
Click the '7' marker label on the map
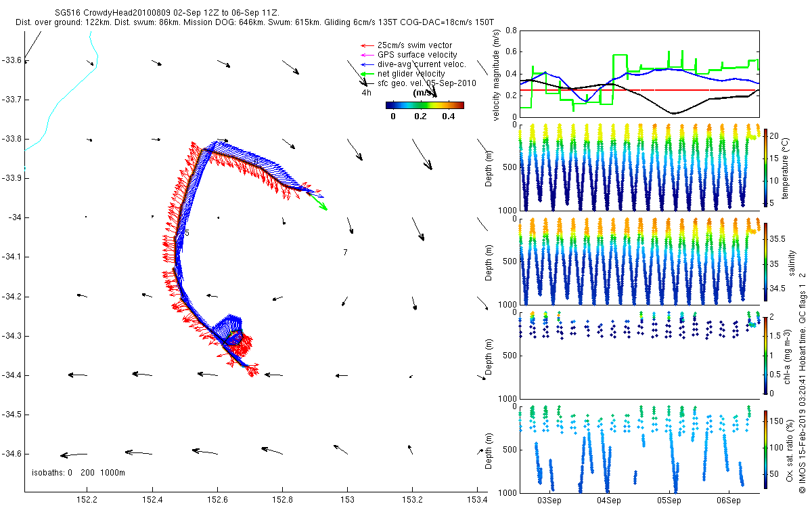345,252
